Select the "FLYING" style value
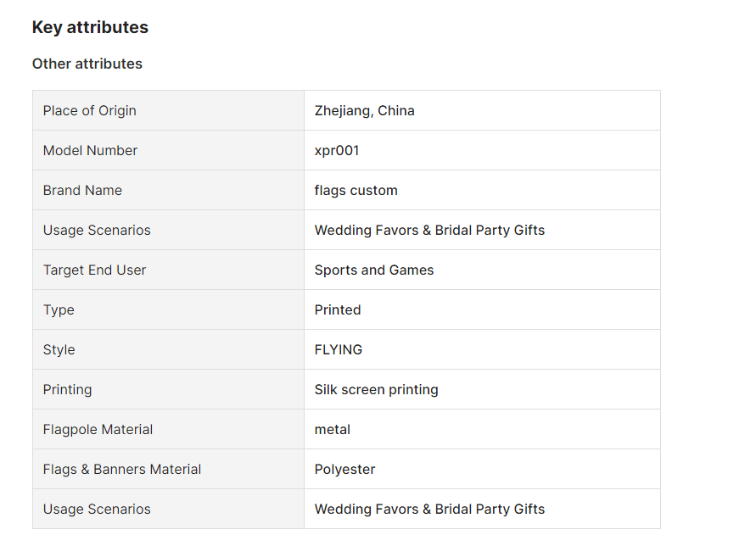Viewport: 756px width, 546px height. [x=339, y=349]
